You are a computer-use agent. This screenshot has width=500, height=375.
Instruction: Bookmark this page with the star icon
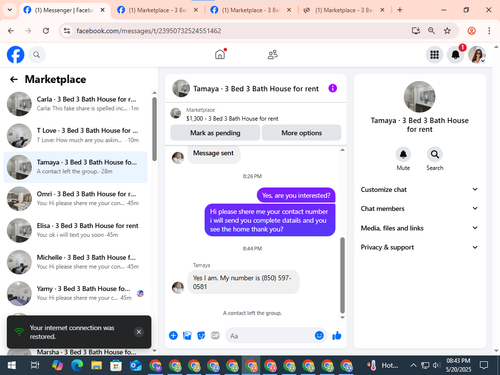coord(447,31)
